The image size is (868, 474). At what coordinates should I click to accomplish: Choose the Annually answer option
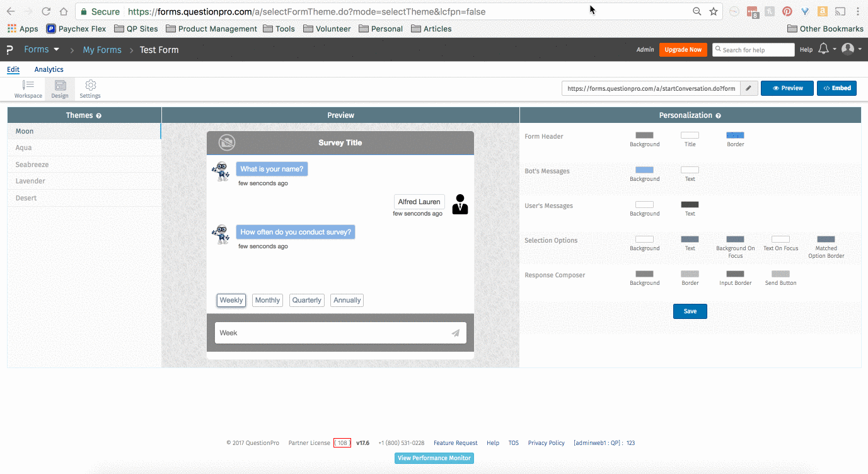[347, 300]
